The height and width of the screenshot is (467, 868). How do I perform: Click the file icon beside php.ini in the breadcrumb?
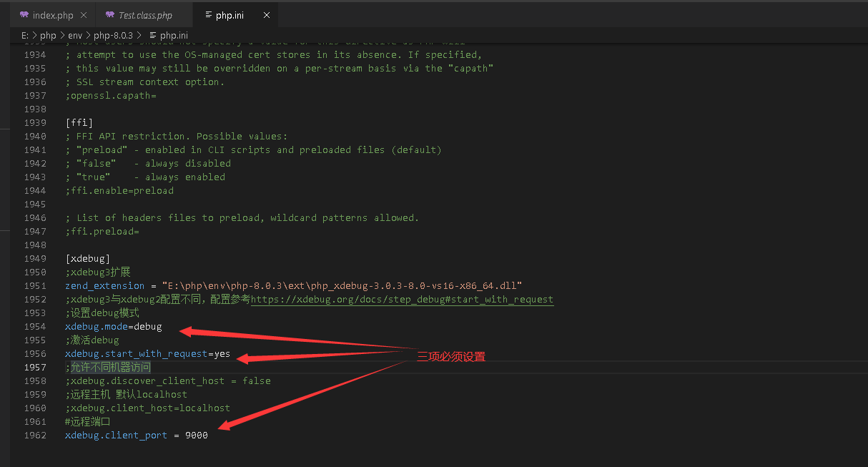(152, 35)
